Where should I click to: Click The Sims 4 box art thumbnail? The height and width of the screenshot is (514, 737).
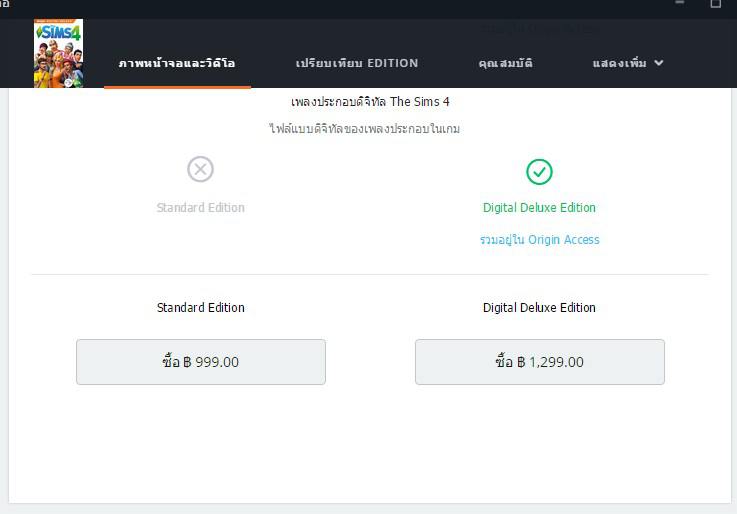pos(58,53)
